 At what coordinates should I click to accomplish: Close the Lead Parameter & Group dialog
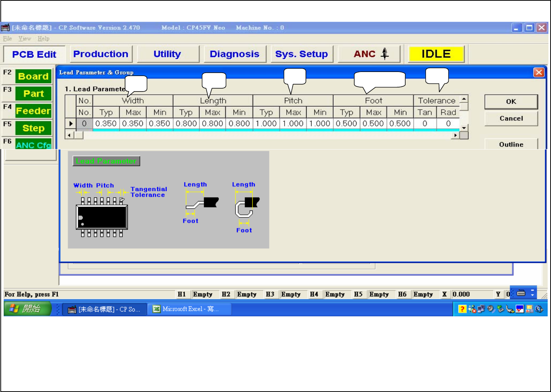[539, 72]
